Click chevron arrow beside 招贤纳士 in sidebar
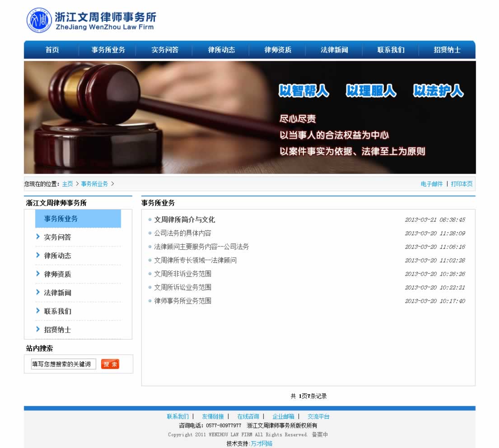The width and height of the screenshot is (499, 448). [38, 329]
